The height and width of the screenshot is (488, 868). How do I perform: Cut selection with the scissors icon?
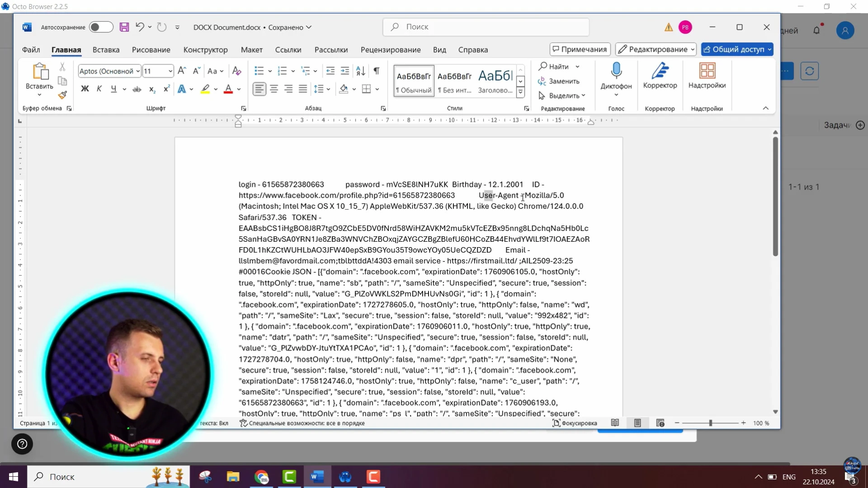(62, 67)
